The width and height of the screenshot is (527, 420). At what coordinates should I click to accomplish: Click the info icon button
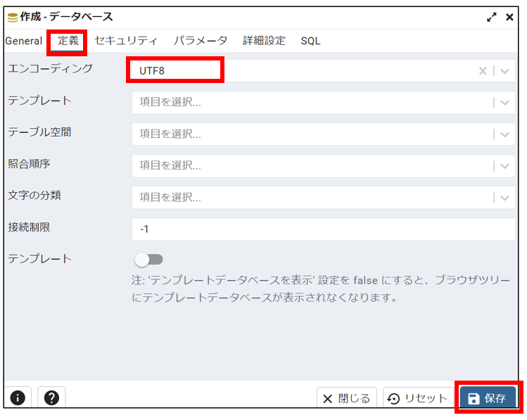click(18, 397)
